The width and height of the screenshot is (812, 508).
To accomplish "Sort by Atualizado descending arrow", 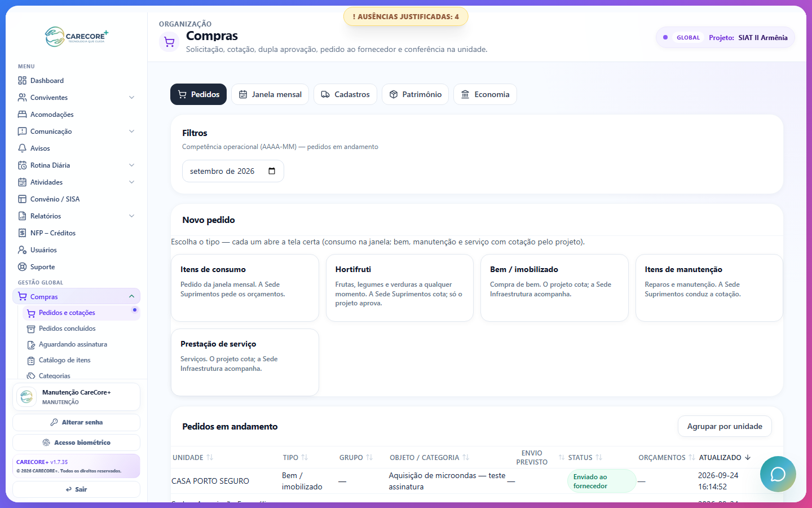I will [748, 458].
